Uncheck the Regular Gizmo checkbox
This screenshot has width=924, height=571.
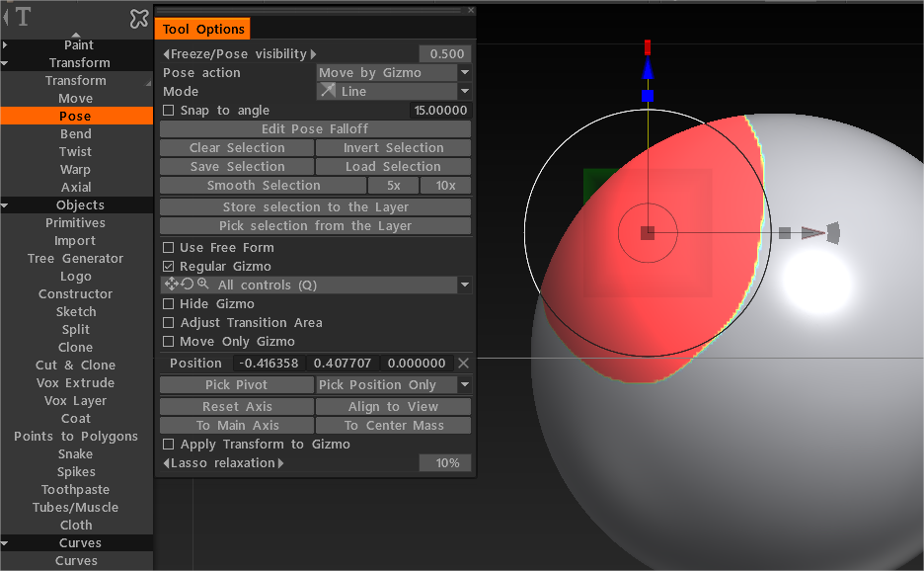click(168, 267)
